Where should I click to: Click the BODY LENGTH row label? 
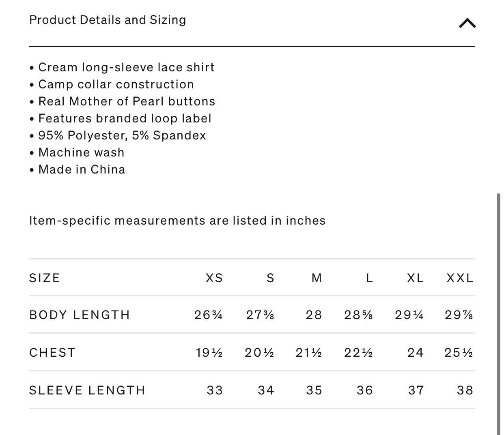click(80, 315)
